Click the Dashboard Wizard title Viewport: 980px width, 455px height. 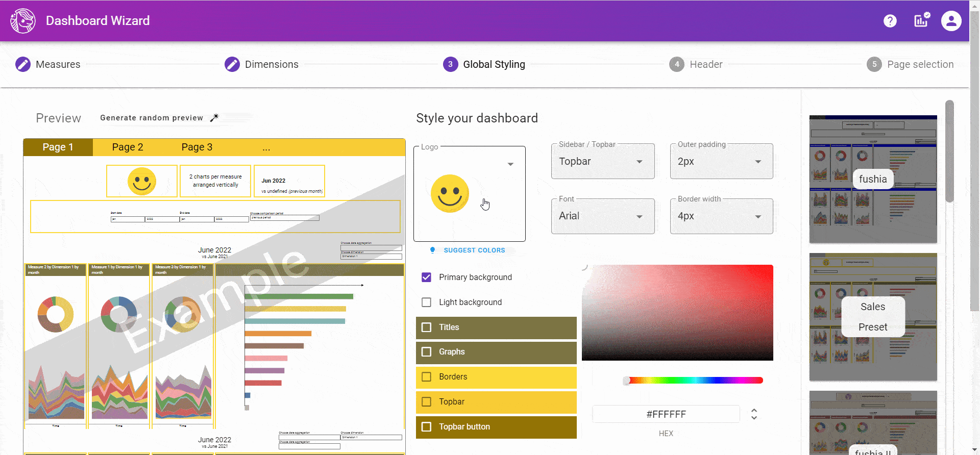click(x=98, y=21)
